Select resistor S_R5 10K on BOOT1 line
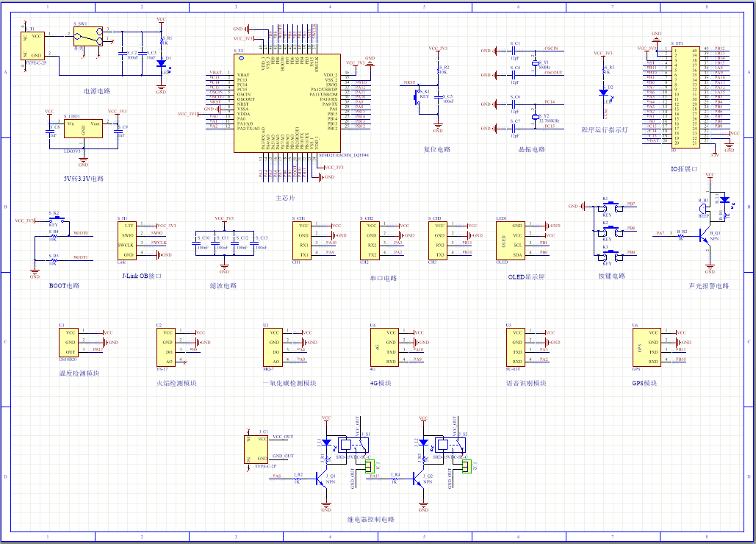Screen dimensions: 756x544 [54, 260]
